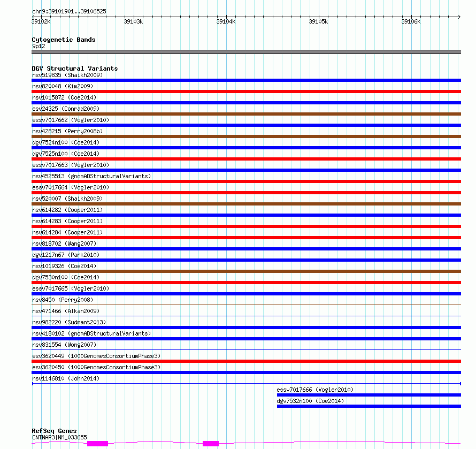The height and width of the screenshot is (449, 476).
Task: Click the nsv519835 (Shaikh2009) variant label
Action: [67, 75]
